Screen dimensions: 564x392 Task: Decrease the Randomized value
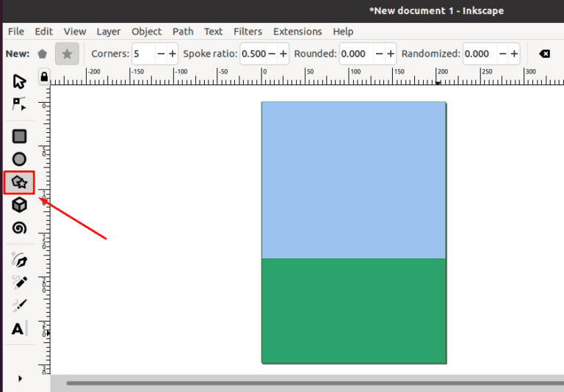tap(503, 54)
